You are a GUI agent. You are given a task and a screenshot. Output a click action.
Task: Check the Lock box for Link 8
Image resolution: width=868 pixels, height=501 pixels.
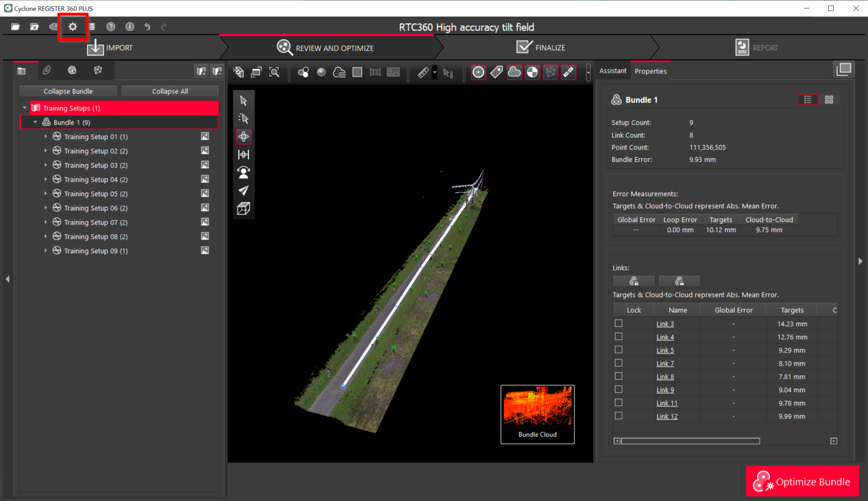618,376
